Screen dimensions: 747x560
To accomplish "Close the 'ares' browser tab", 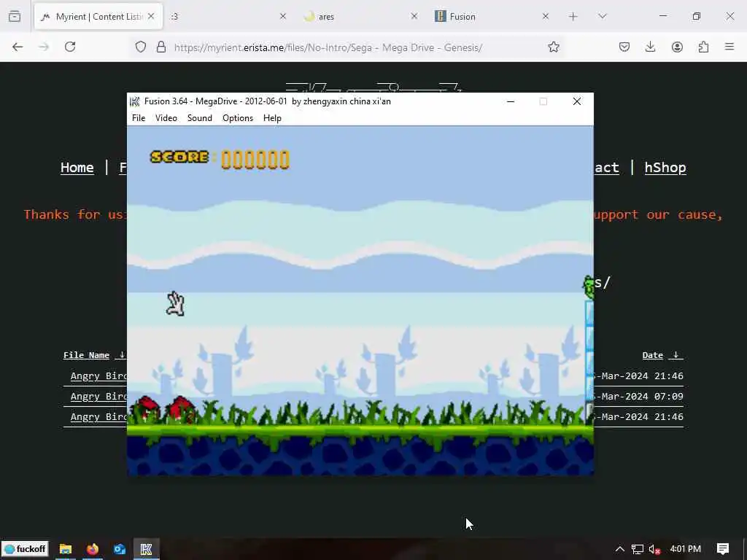I will (414, 16).
